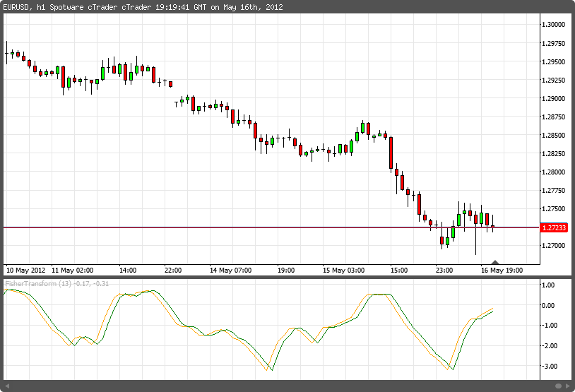Click the divider between price chart and indicator panel
Viewport: 575px width, 392px height.
268,277
